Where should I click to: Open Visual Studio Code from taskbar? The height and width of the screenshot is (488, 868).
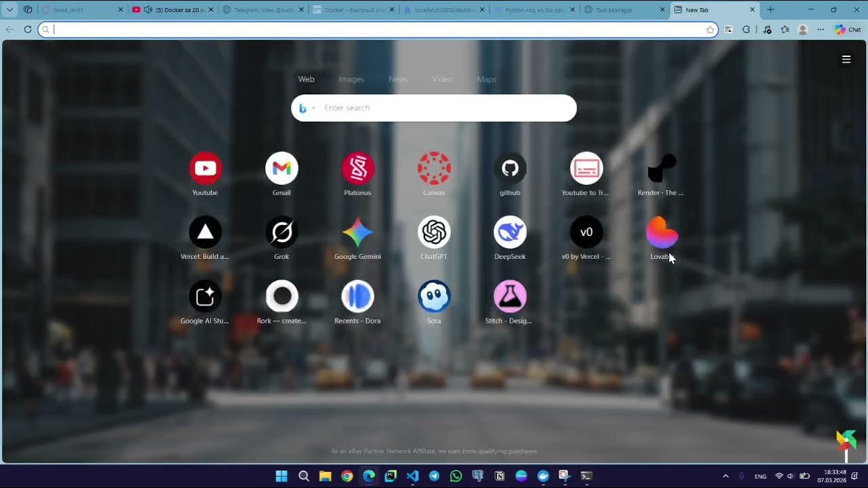412,476
